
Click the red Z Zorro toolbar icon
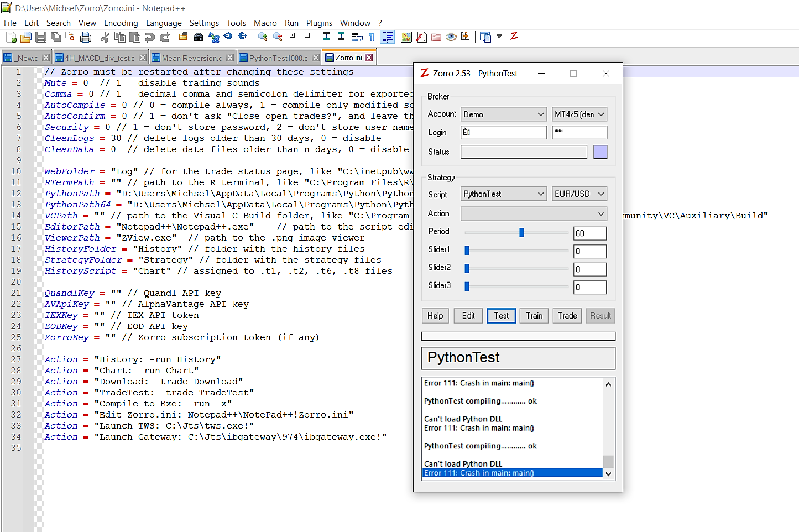514,36
